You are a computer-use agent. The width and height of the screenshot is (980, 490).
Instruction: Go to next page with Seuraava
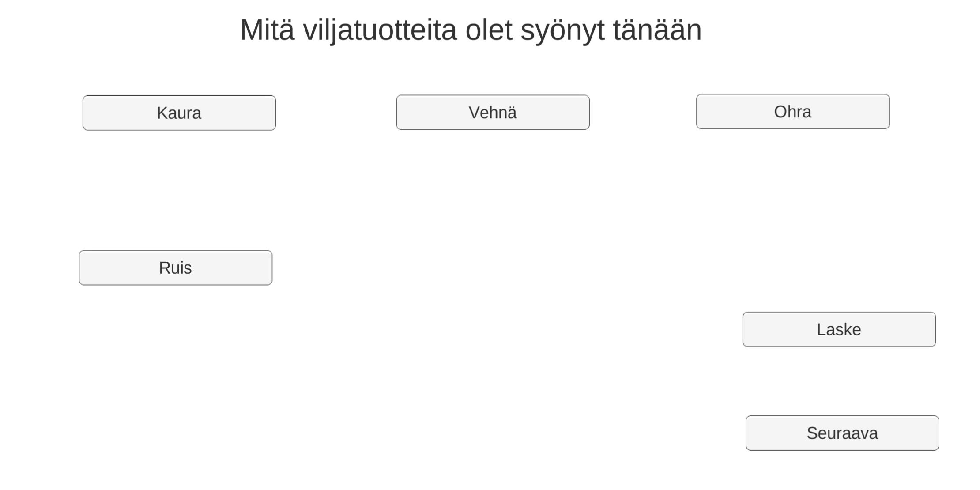842,433
